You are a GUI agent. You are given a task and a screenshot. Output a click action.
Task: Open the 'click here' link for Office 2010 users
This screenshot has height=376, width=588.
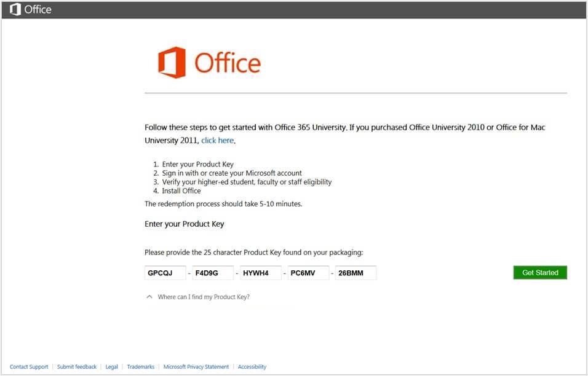[x=217, y=140]
